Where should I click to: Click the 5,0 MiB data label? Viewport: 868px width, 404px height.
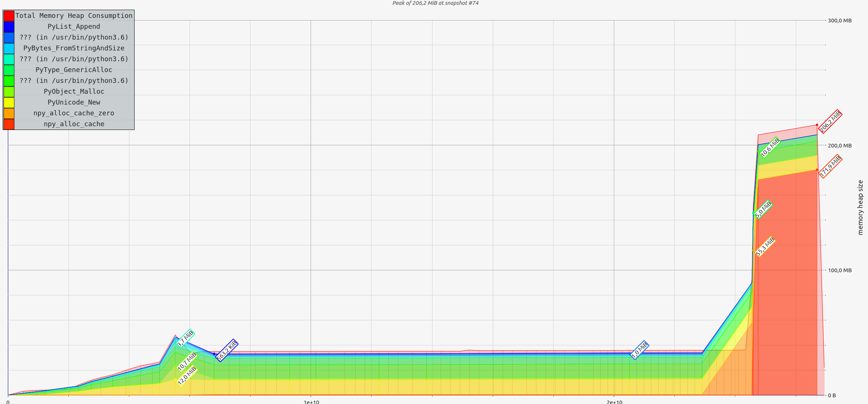[x=763, y=209]
